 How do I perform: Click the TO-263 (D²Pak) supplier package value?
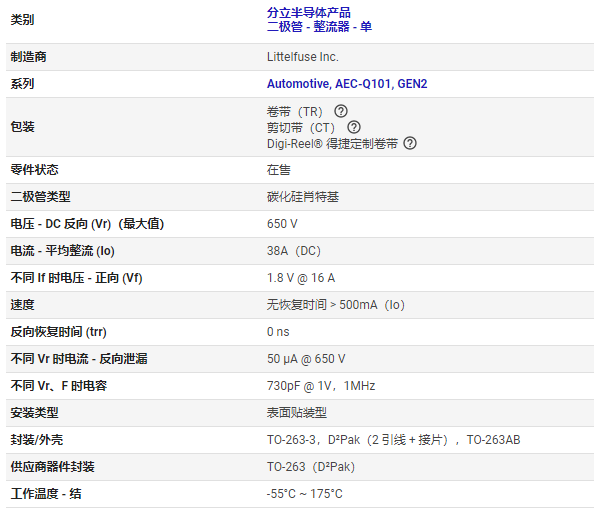click(x=311, y=467)
